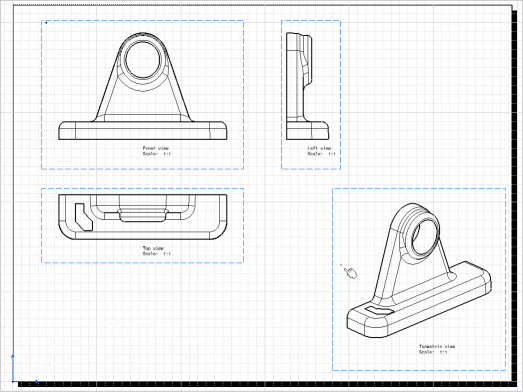Viewport: 523px width, 392px height.
Task: Click the base foot in the Left view
Action: (x=308, y=130)
